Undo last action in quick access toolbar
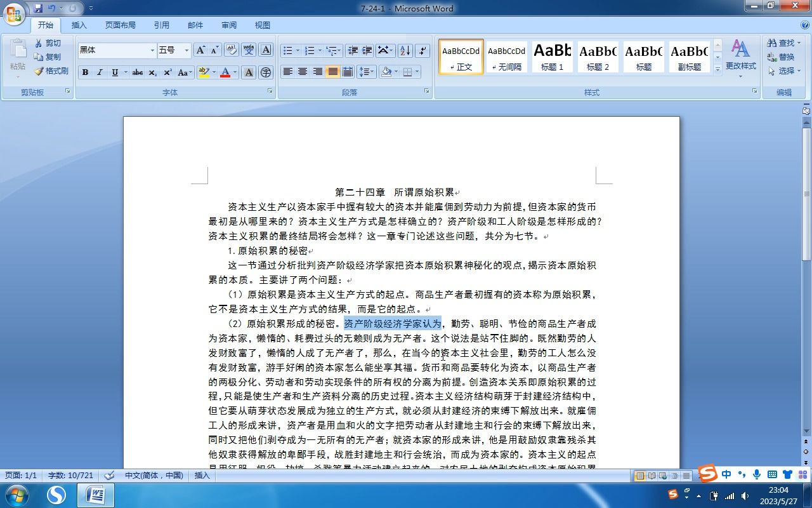 52,8
